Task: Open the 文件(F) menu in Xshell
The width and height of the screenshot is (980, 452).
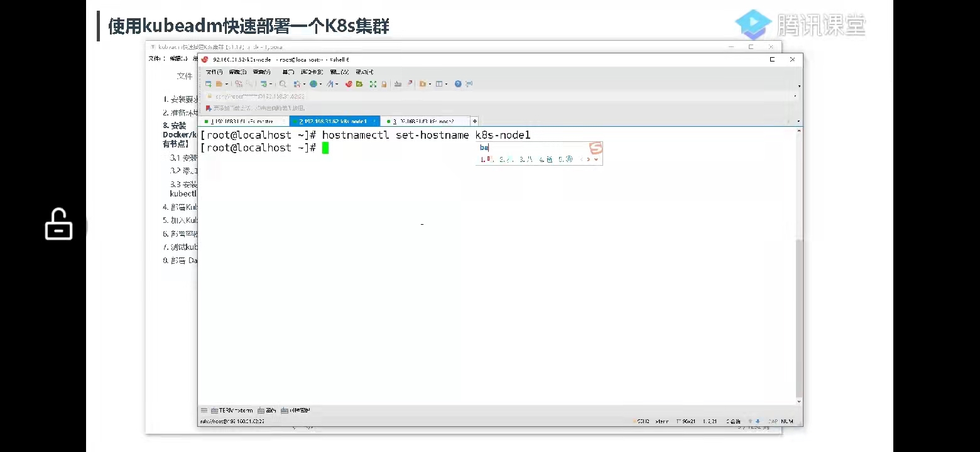Action: point(214,72)
